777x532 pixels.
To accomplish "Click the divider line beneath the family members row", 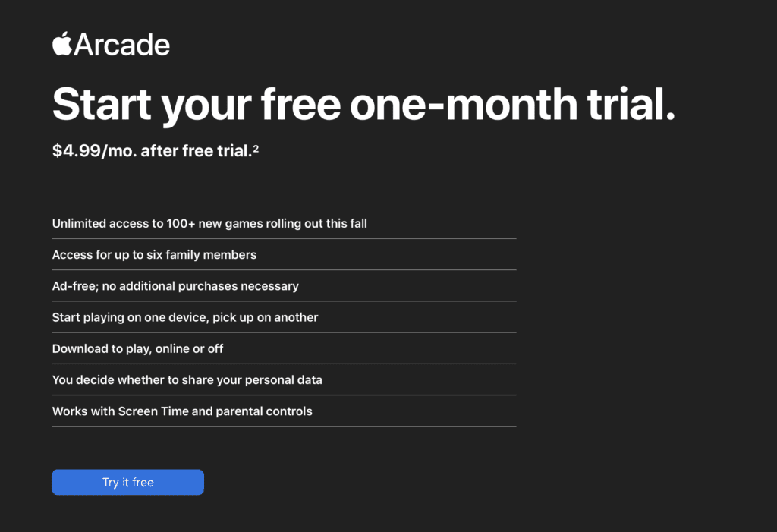I will tap(284, 269).
